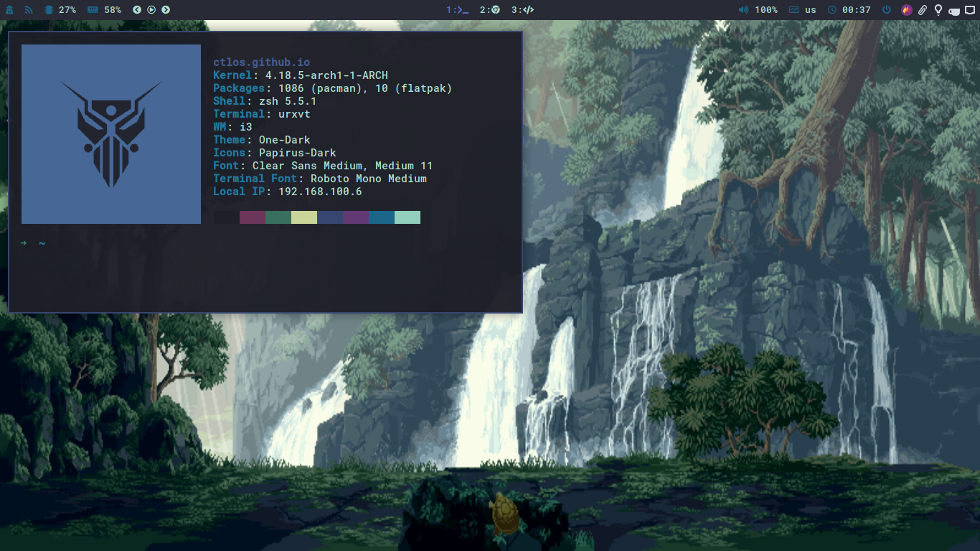
Task: Click the teal blue color block
Action: [x=382, y=217]
